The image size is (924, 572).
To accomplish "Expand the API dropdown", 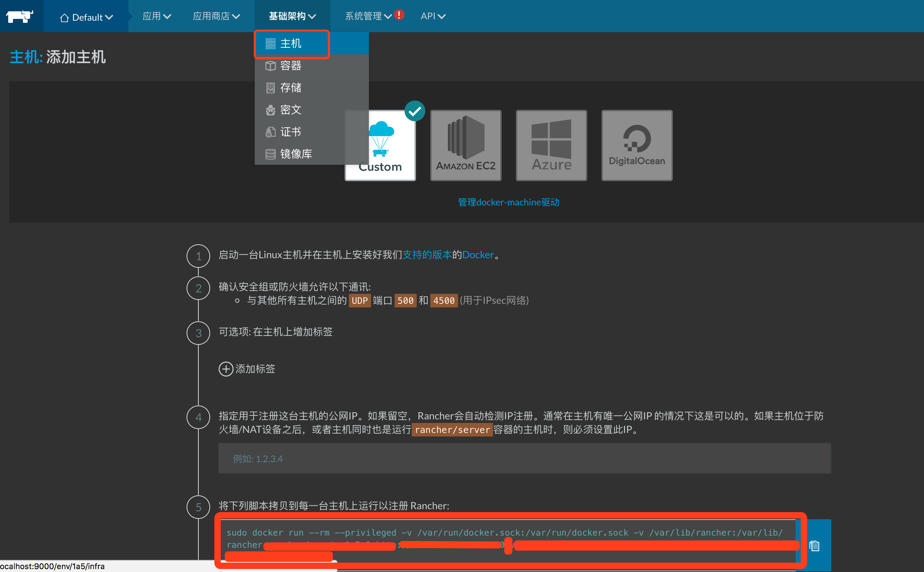I will 433,16.
